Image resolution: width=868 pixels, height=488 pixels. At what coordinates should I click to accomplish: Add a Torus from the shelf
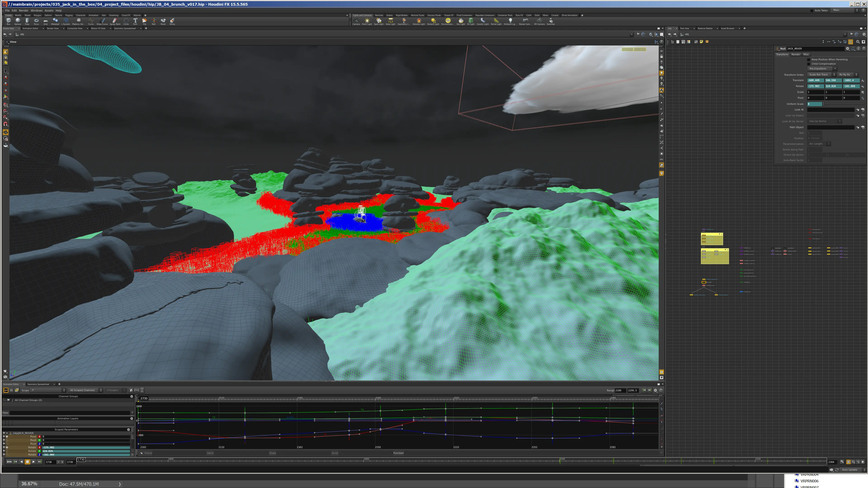coord(36,21)
